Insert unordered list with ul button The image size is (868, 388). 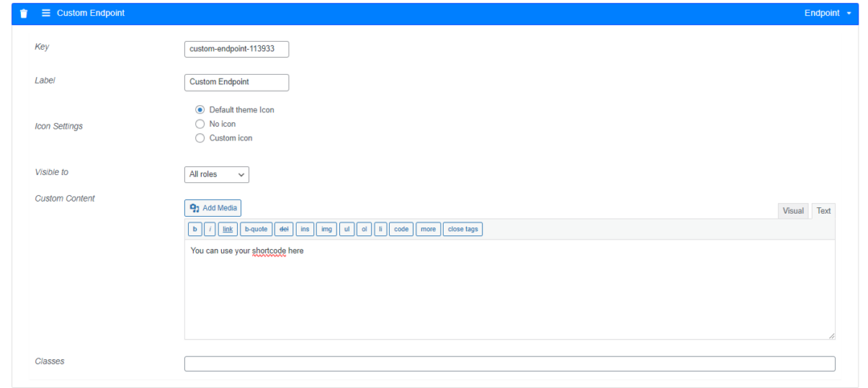tap(346, 229)
